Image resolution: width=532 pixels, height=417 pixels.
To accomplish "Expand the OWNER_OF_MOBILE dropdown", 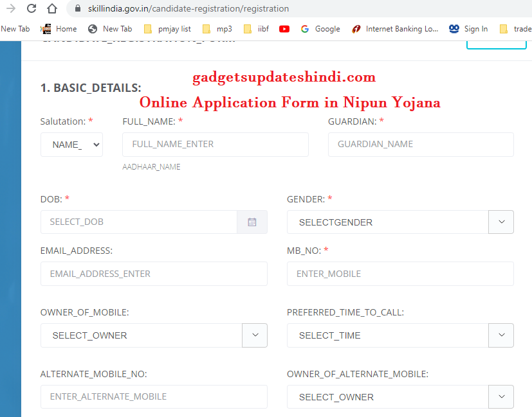I will point(254,335).
